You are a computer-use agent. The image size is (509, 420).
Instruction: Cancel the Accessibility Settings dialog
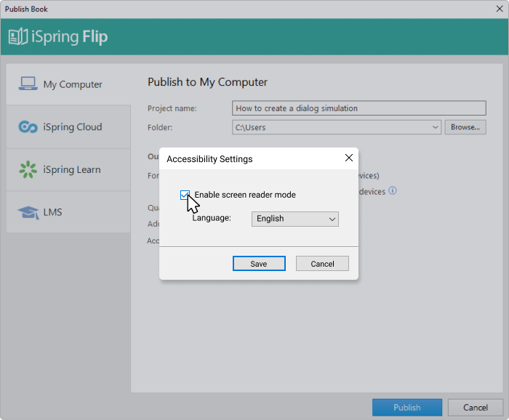click(322, 263)
